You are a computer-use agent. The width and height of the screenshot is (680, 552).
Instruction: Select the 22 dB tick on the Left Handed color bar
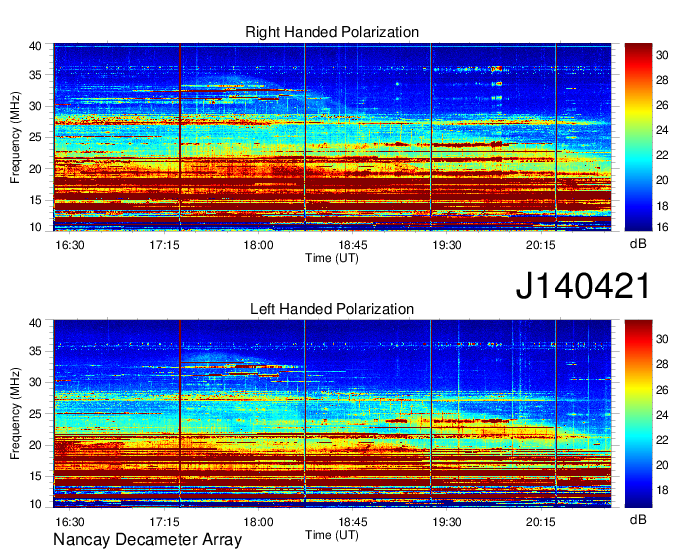point(662,440)
